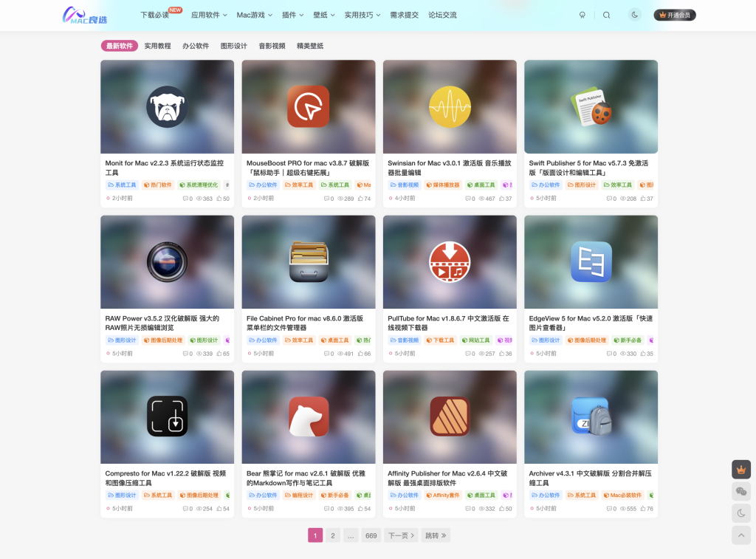Click the back-to-top arrow button
756x559 pixels.
coord(740,535)
